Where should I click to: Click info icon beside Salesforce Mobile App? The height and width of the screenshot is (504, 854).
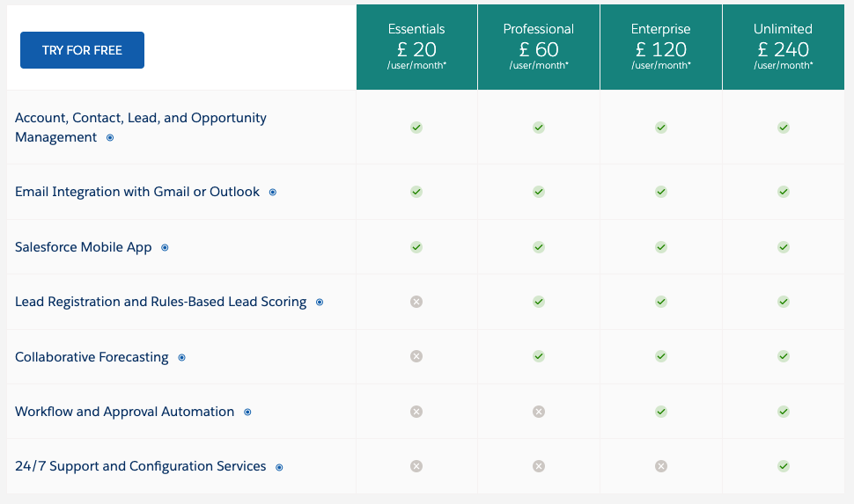click(165, 248)
